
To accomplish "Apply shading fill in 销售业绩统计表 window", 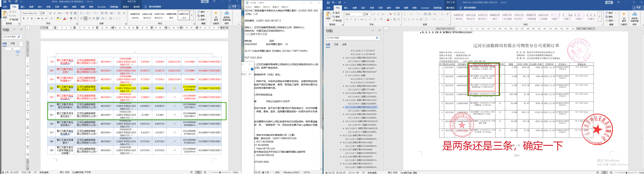I will pyautogui.click(x=111, y=18).
